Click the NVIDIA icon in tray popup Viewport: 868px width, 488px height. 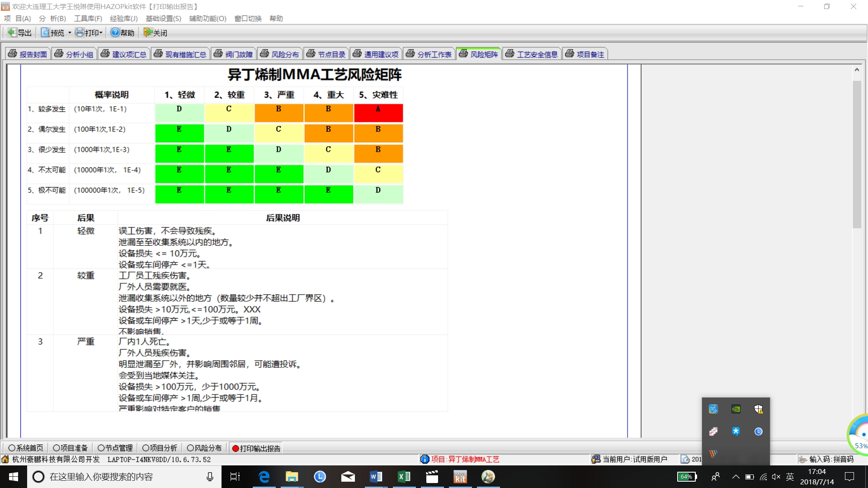point(736,409)
